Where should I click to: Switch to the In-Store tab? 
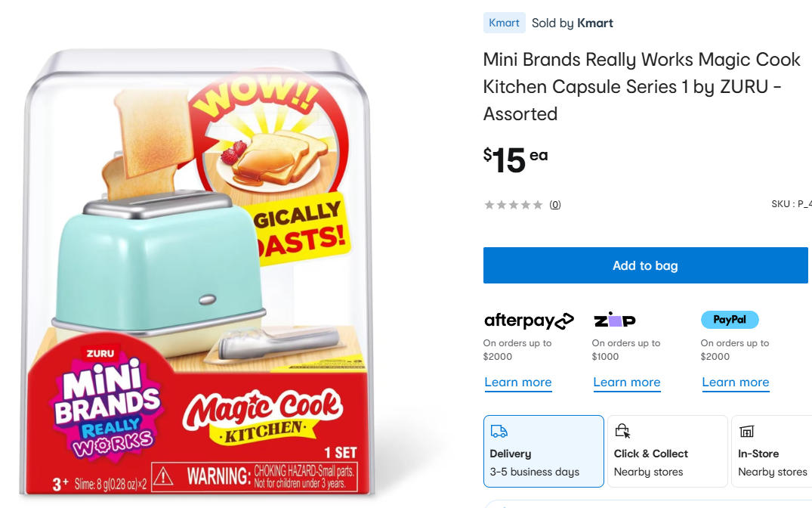(x=772, y=451)
